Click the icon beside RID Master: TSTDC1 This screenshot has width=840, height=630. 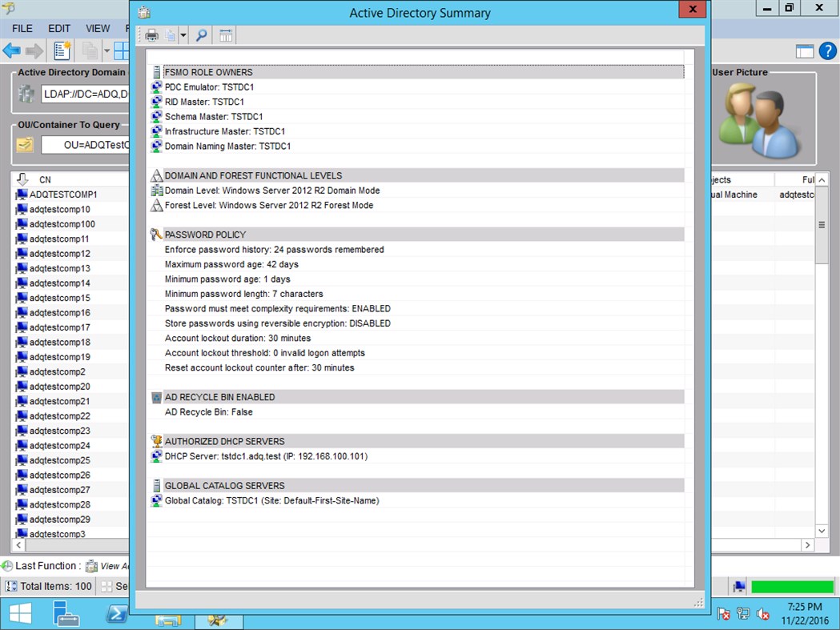[156, 102]
